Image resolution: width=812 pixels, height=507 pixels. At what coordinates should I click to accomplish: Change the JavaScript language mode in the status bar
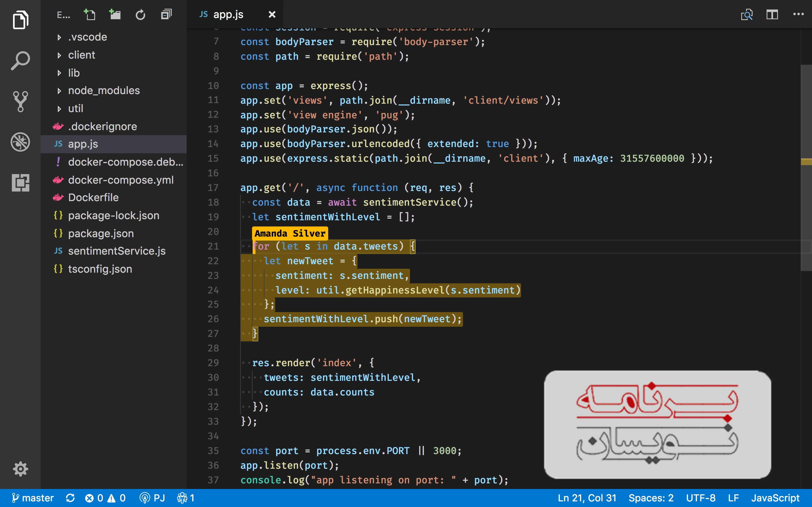775,498
